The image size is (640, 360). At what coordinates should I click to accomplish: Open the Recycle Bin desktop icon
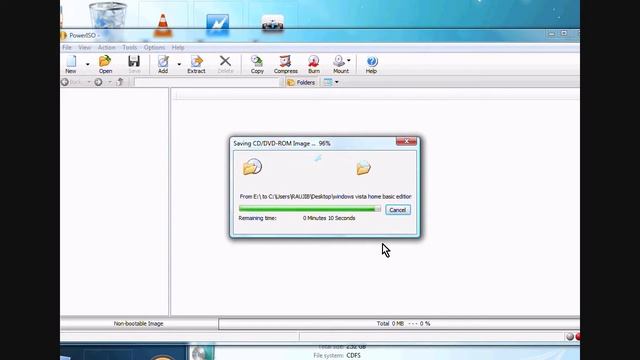[x=108, y=17]
